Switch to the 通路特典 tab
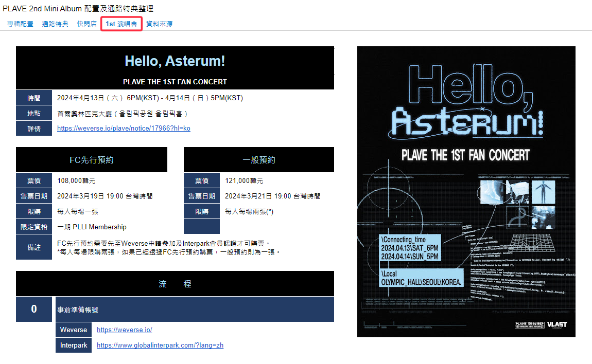 pos(55,24)
